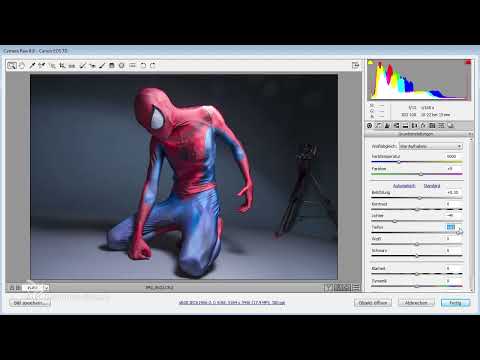Open the Camera Raw preferences icon
480x360 pixels.
(132, 65)
